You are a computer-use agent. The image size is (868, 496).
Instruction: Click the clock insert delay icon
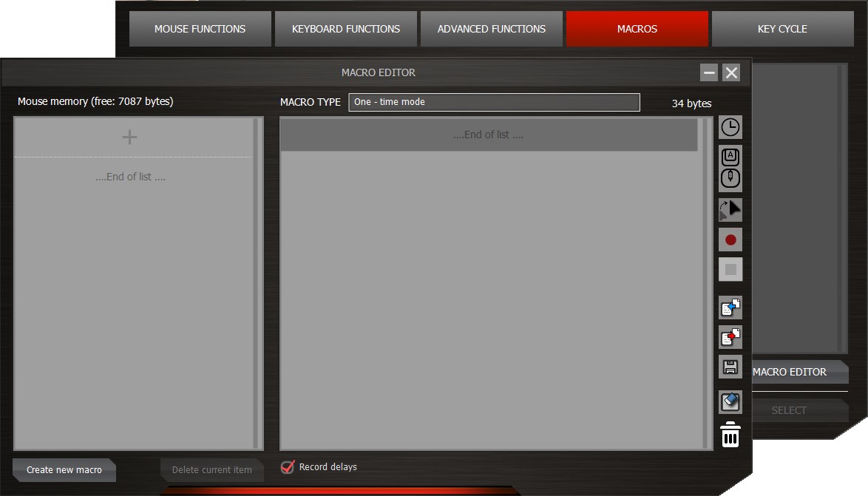[x=730, y=127]
